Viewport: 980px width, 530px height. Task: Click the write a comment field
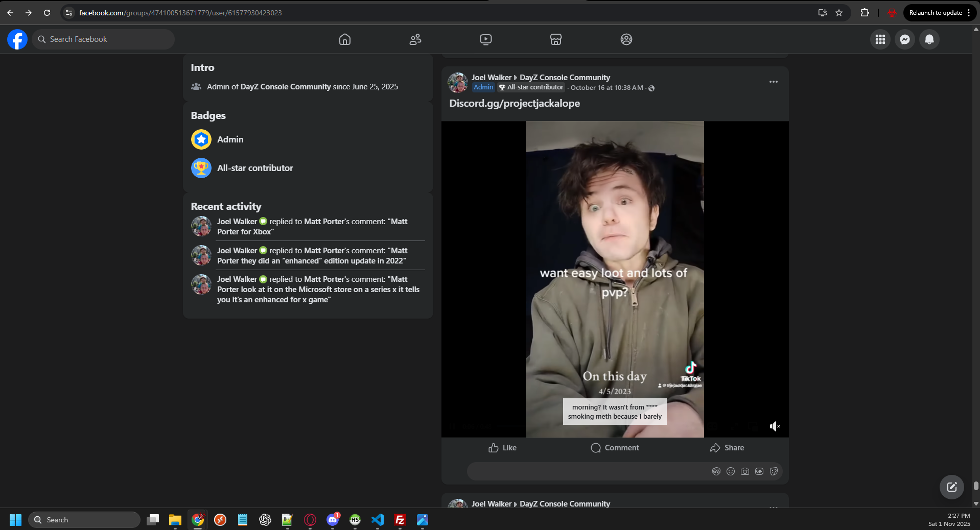tap(588, 471)
